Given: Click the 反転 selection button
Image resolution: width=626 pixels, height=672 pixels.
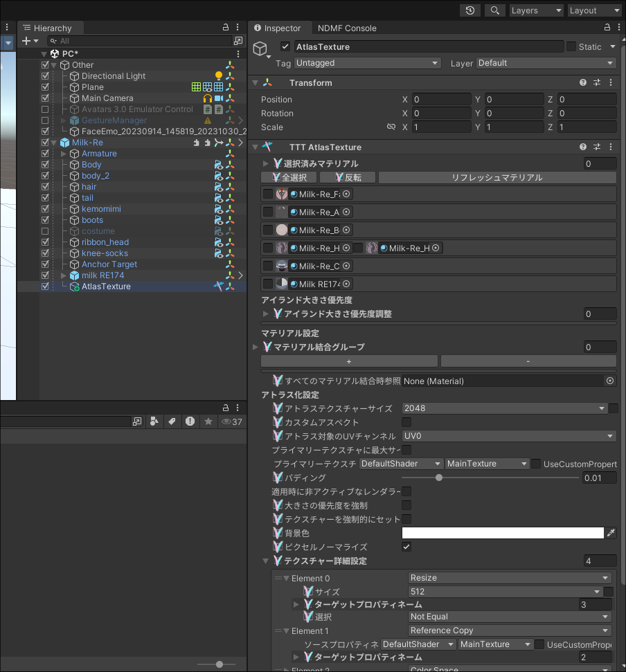Looking at the screenshot, I should pyautogui.click(x=348, y=177).
